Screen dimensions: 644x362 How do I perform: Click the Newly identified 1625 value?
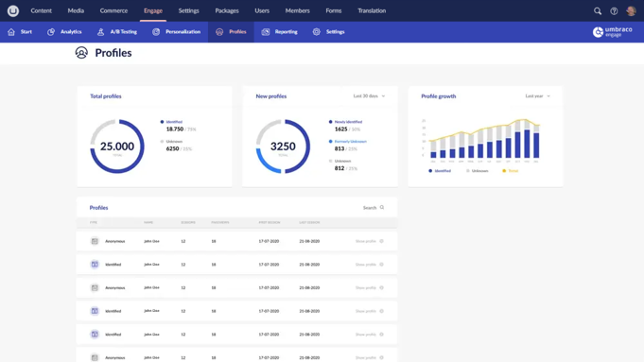tap(340, 129)
